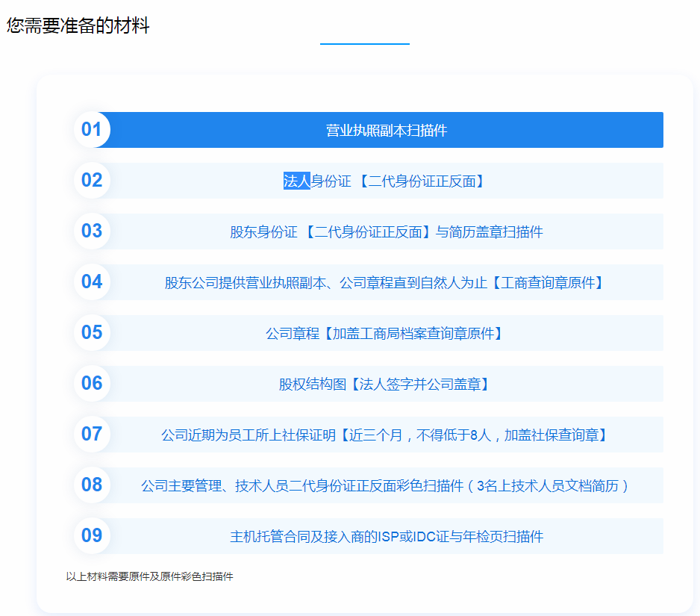Click the 02 number badge

(x=92, y=181)
